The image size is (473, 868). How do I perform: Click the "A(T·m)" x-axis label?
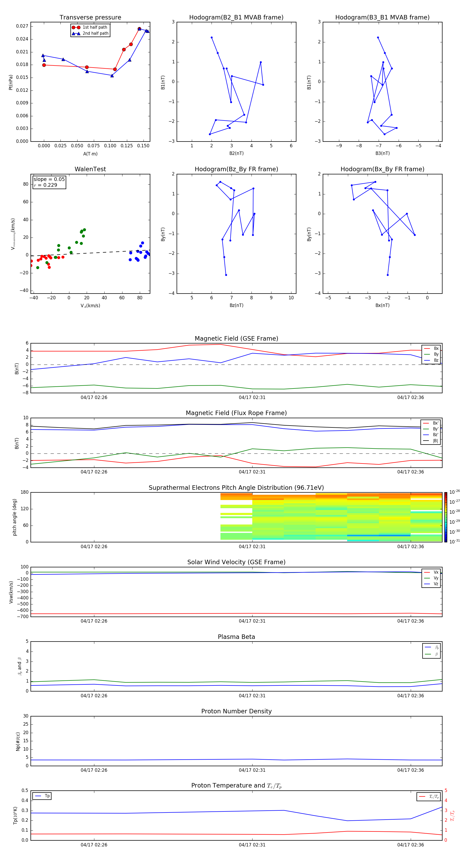tap(90, 154)
